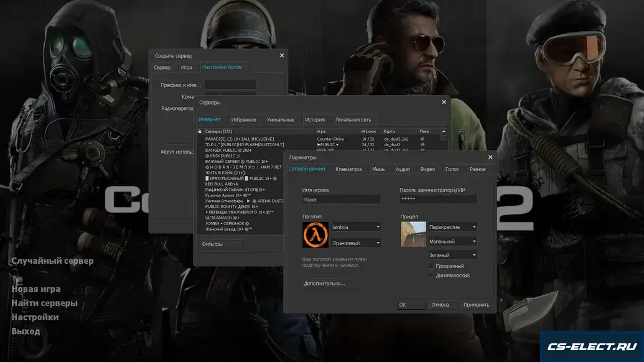Open the Перекрестие crosshair type dropdown
The height and width of the screenshot is (362, 644).
coord(452,227)
